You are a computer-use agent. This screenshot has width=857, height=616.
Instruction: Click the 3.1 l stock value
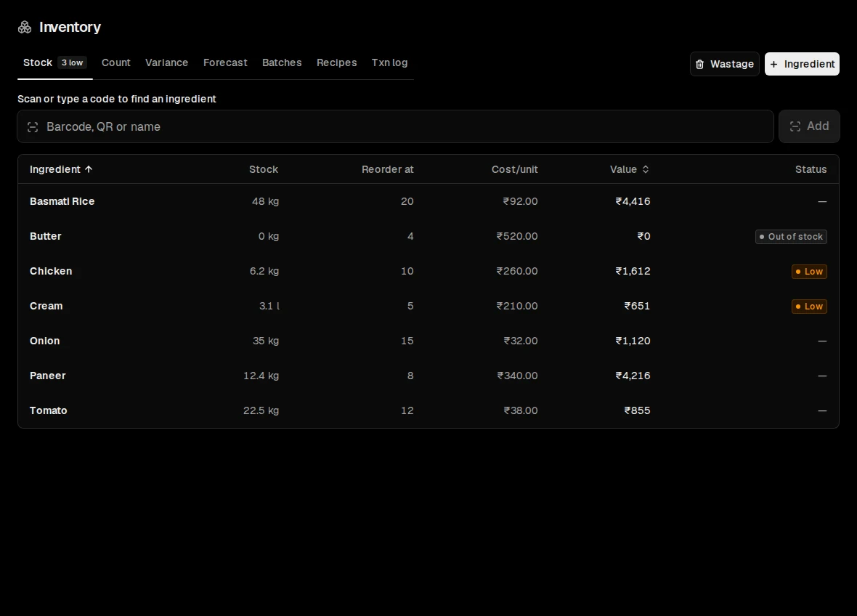coord(269,306)
